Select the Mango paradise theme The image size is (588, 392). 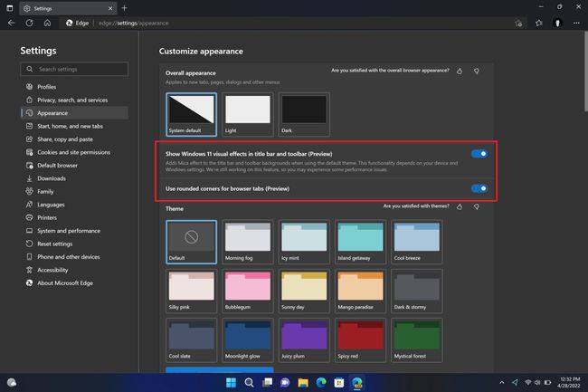tap(360, 292)
